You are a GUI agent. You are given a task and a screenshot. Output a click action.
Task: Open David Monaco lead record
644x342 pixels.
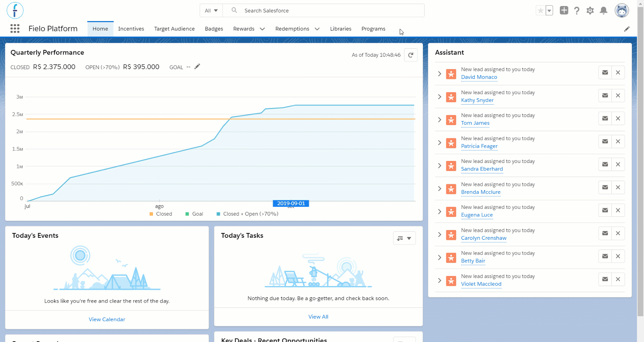[x=479, y=77]
